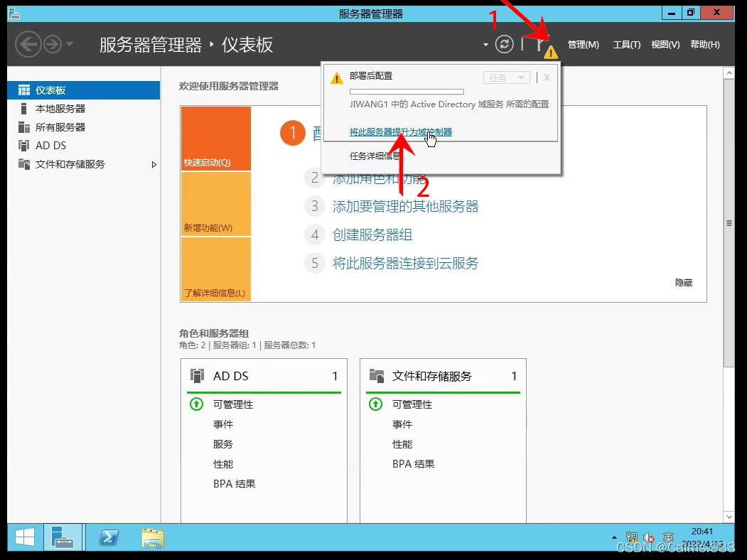Click the 部署后配置 warning icon
The width and height of the screenshot is (747, 560).
(x=336, y=78)
